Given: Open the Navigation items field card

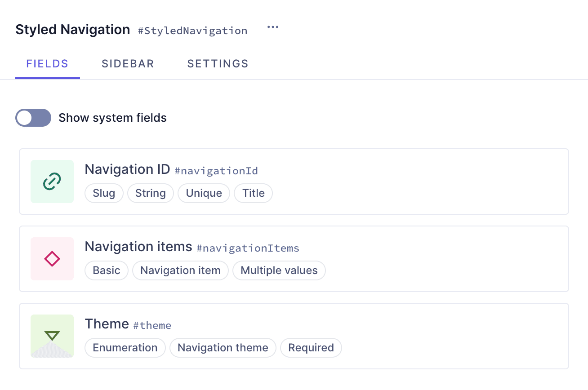Looking at the screenshot, I should click(x=294, y=259).
